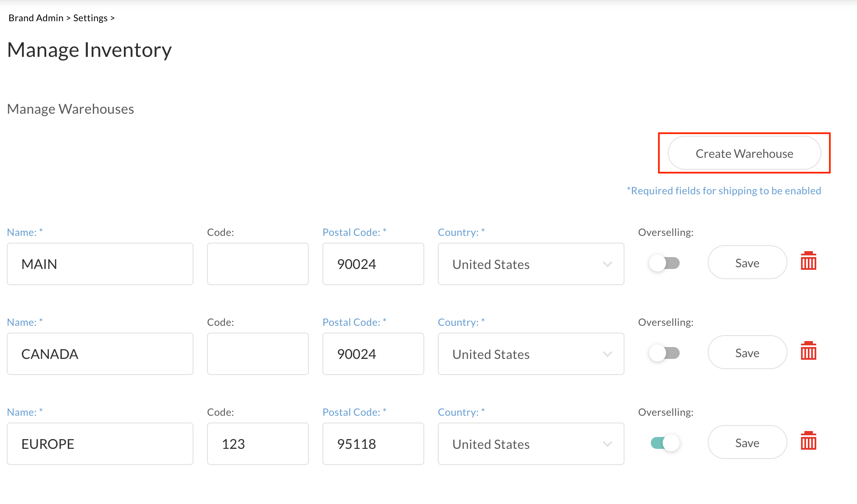Enable overselling for the MAIN warehouse
The image size is (857, 504).
pyautogui.click(x=664, y=263)
